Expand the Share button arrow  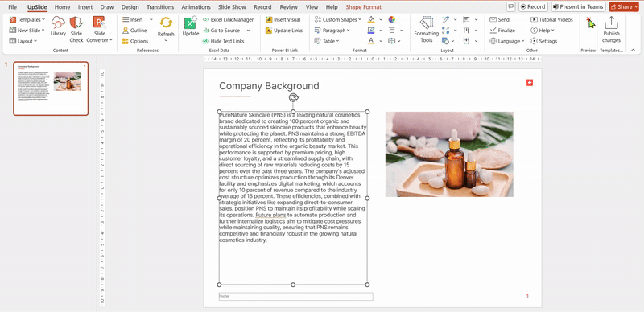(x=636, y=7)
